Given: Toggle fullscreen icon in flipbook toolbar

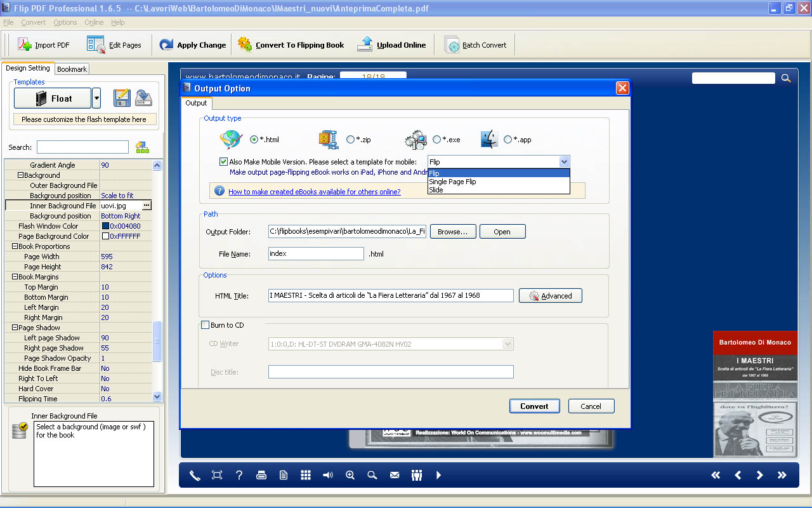Looking at the screenshot, I should [x=217, y=475].
